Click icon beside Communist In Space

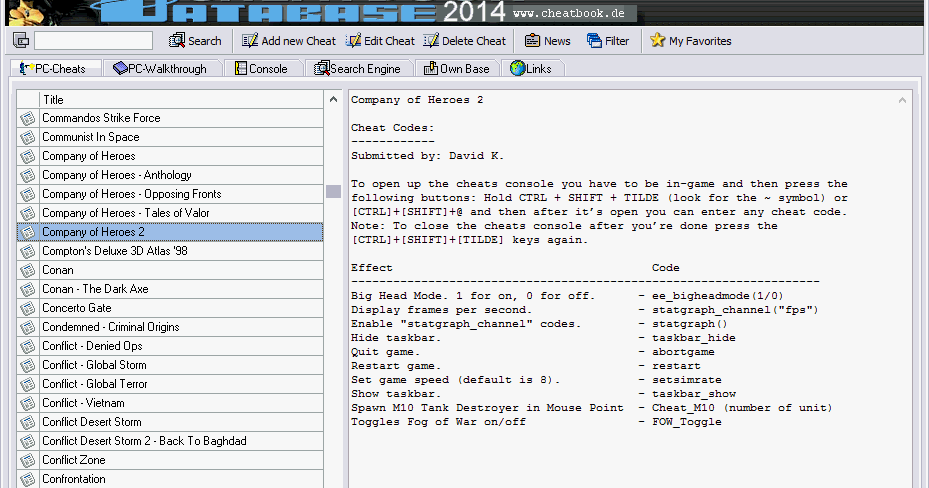click(28, 137)
